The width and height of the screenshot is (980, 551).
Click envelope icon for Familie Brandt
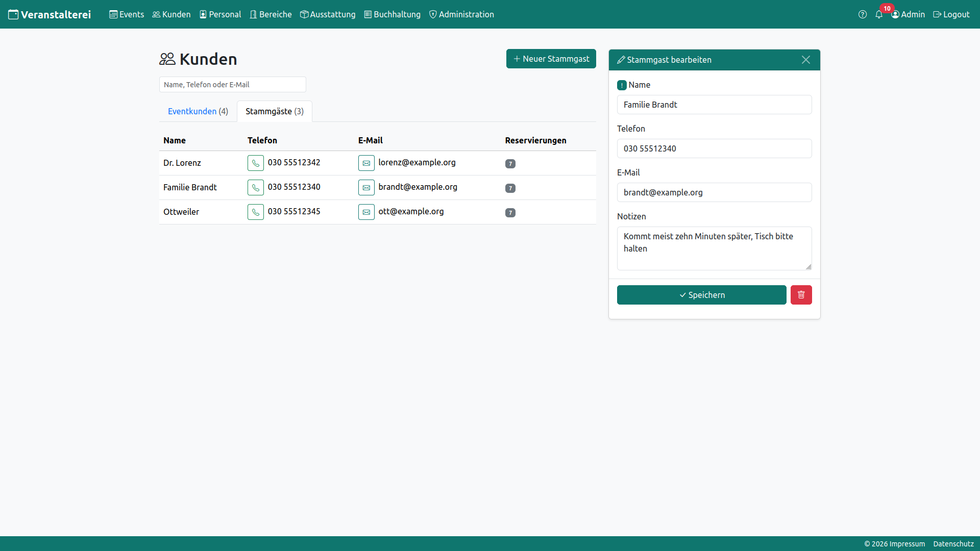[366, 188]
